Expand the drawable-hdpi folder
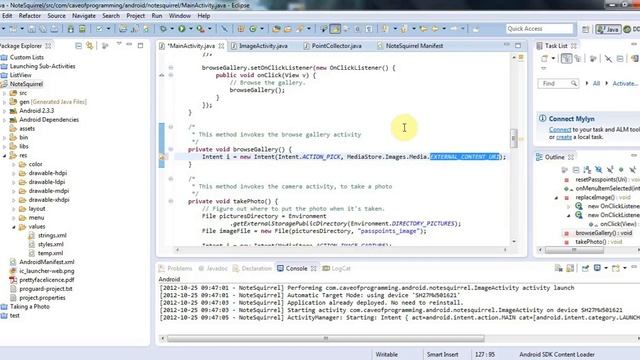The height and width of the screenshot is (360, 640). click(x=14, y=173)
